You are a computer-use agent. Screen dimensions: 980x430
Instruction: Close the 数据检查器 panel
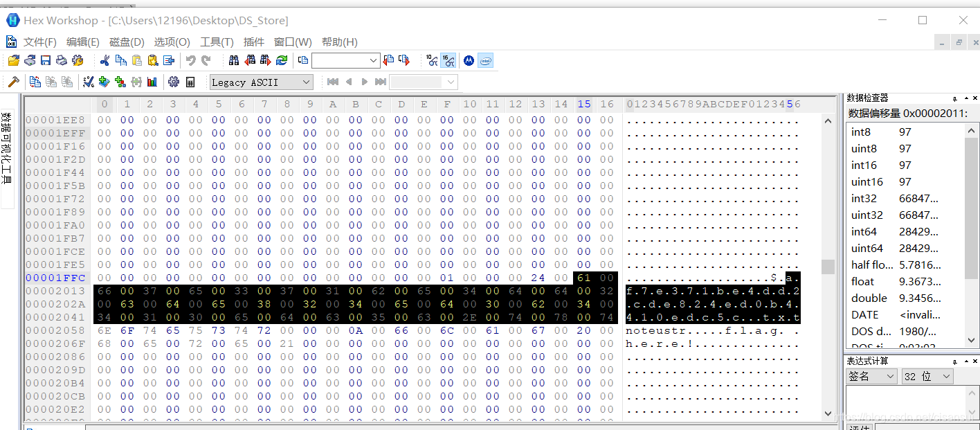pyautogui.click(x=974, y=98)
